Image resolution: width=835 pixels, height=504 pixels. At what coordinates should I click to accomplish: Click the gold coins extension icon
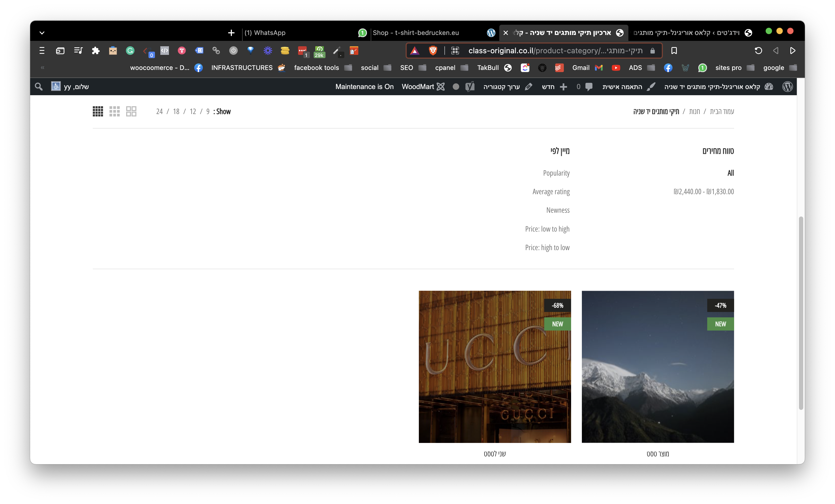pyautogui.click(x=285, y=51)
